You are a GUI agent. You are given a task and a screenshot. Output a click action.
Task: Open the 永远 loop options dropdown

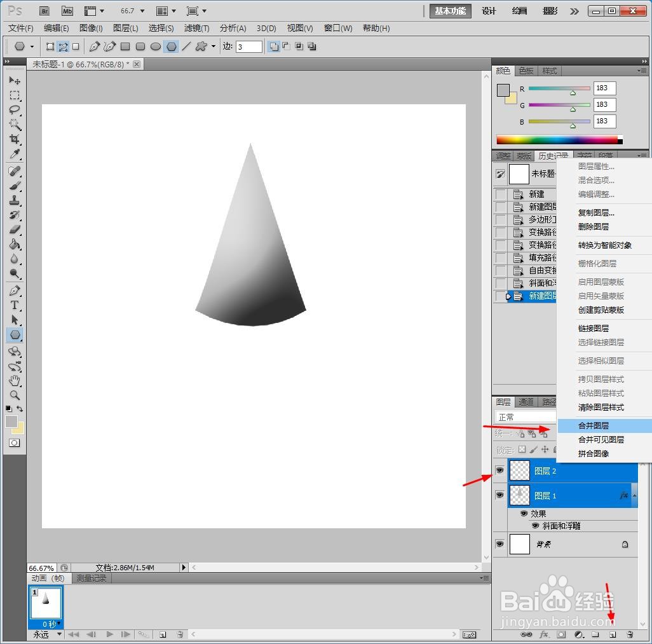point(59,634)
